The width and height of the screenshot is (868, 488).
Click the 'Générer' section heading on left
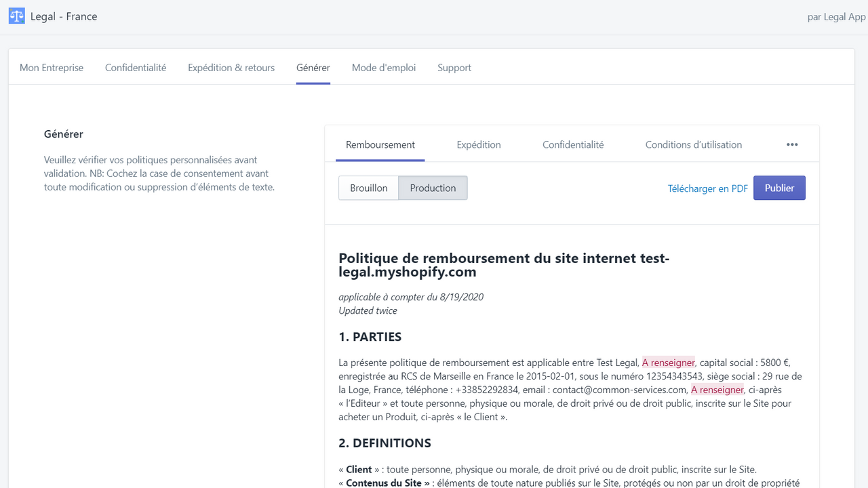pyautogui.click(x=64, y=134)
